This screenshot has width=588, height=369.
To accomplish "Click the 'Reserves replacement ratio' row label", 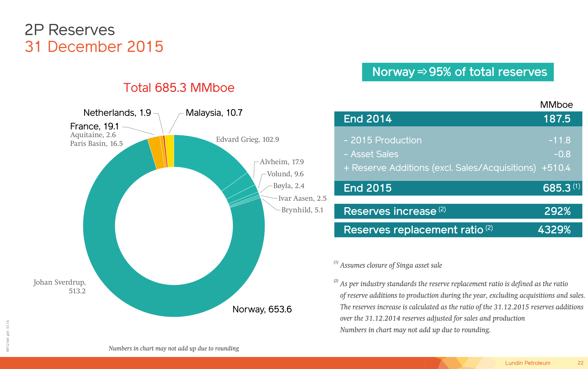I will click(x=414, y=230).
